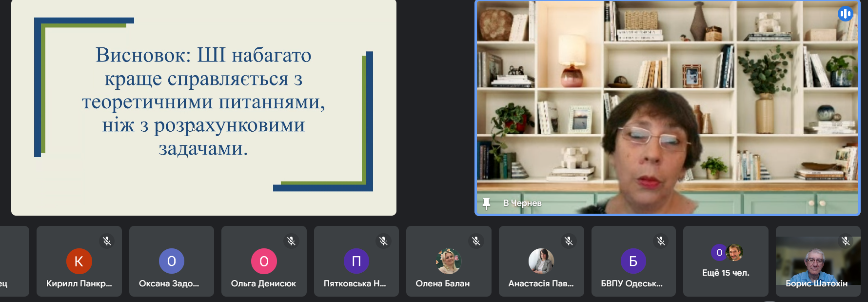Select Ольга Денисюк's pink O avatar
This screenshot has width=868, height=302.
[264, 261]
